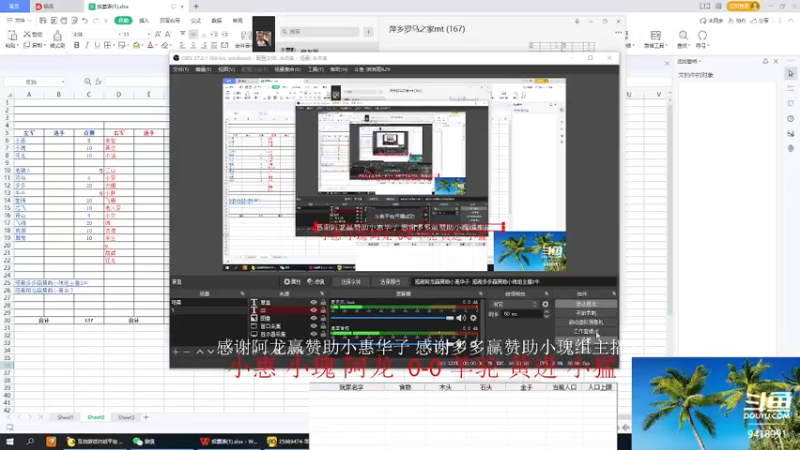Image resolution: width=800 pixels, height=450 pixels.
Task: Click the fx insert function icon
Action: (98, 82)
